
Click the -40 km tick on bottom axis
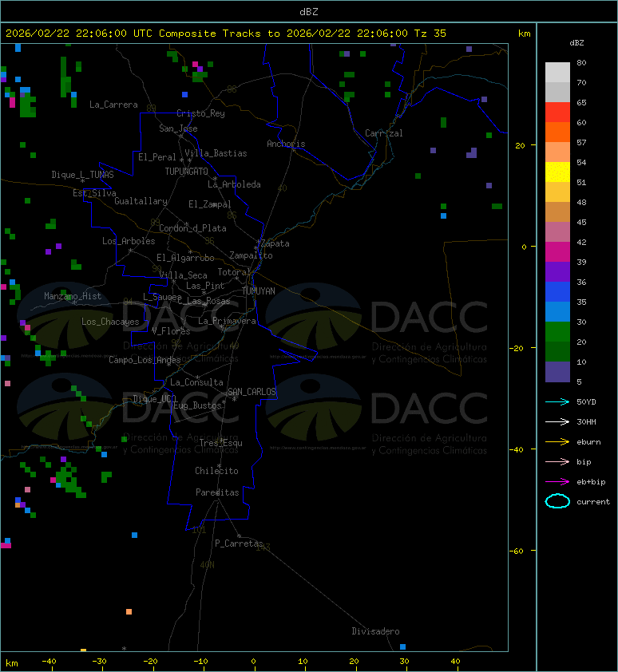[x=50, y=662]
